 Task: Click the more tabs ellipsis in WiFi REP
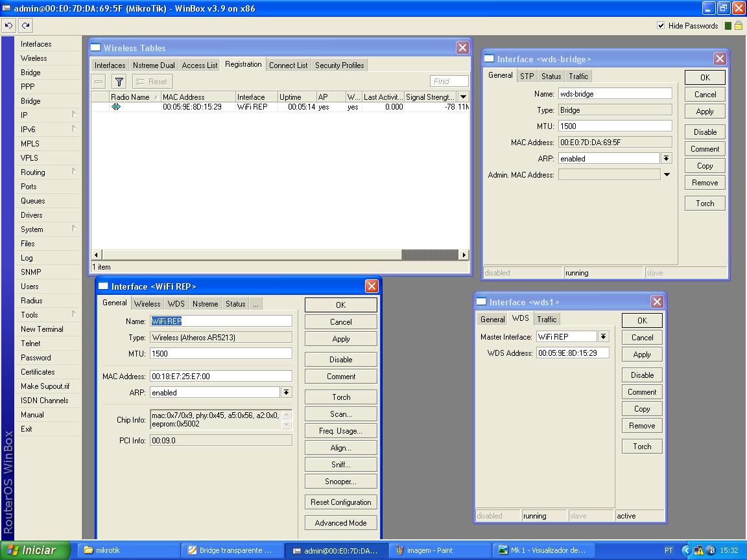(x=256, y=304)
